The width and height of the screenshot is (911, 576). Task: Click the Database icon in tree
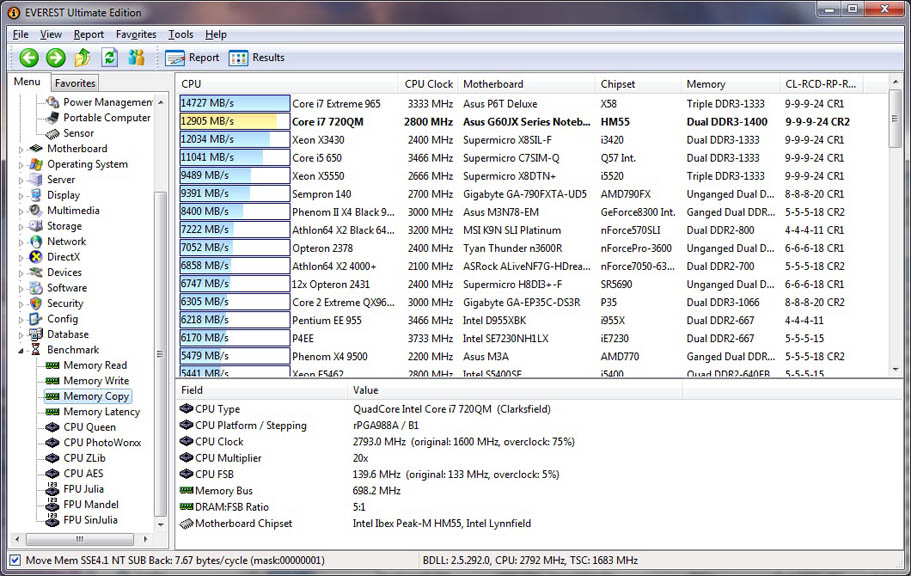tap(36, 334)
